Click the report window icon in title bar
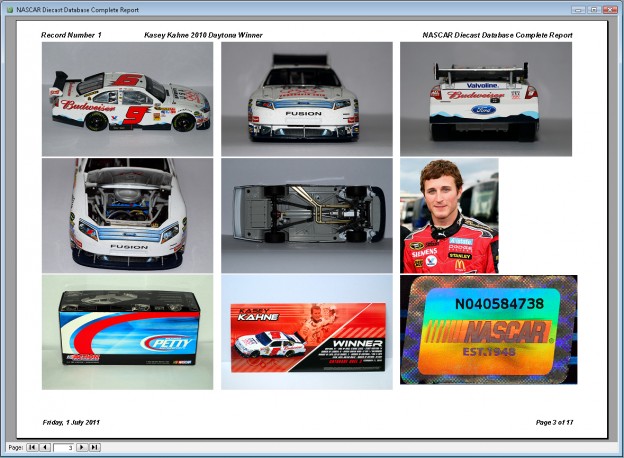 point(10,10)
